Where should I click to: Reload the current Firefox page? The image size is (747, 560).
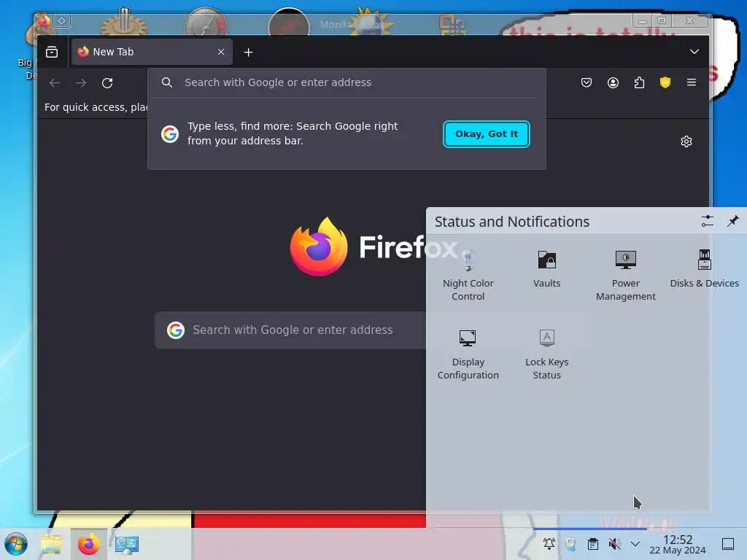click(x=107, y=83)
